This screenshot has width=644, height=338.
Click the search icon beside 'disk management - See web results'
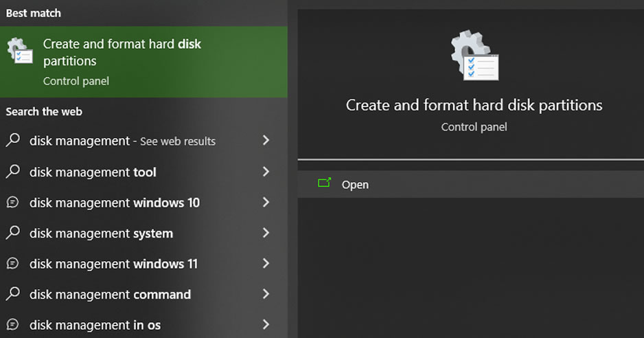pyautogui.click(x=13, y=140)
